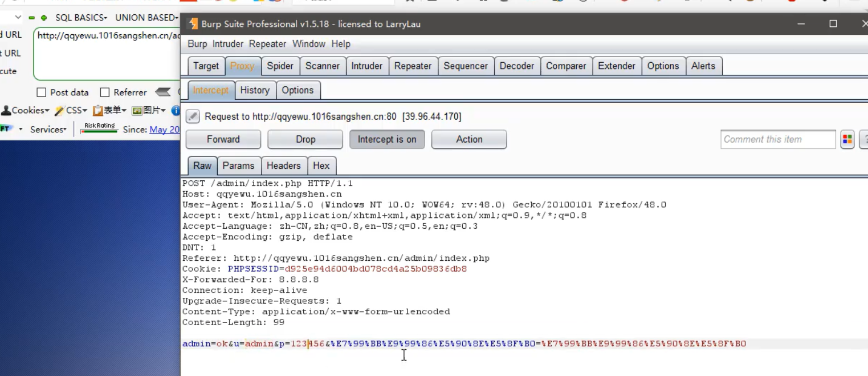Open the 表单 forms dropdown

pos(110,110)
